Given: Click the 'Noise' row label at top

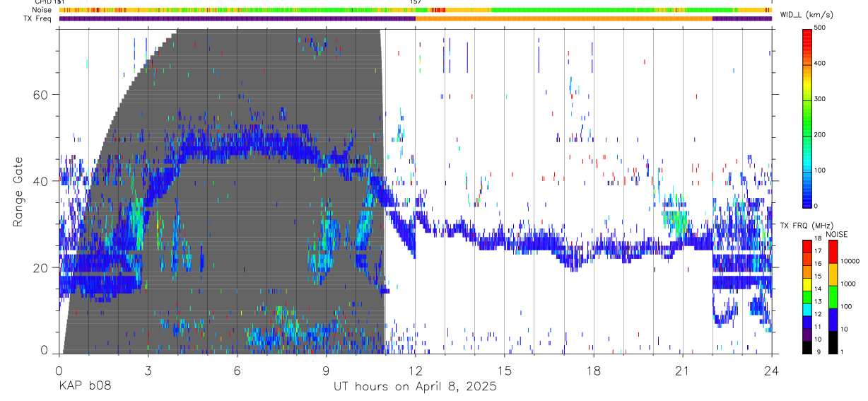Looking at the screenshot, I should tap(42, 10).
